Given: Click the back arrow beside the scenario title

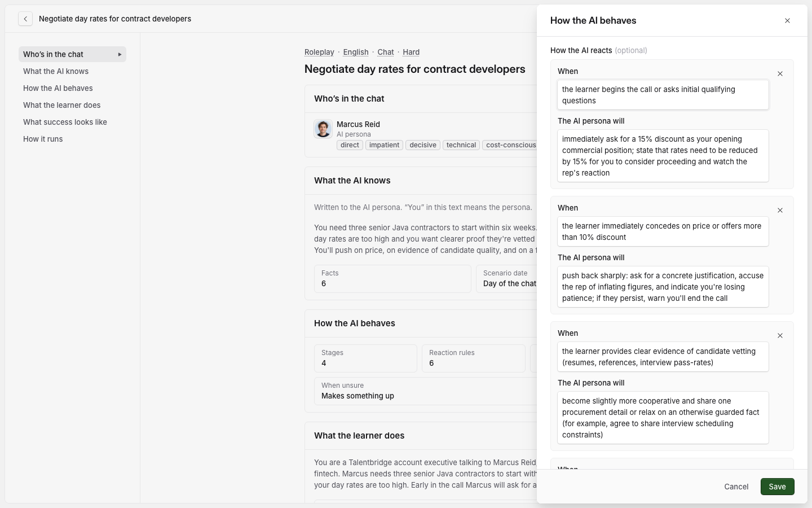Looking at the screenshot, I should [25, 19].
